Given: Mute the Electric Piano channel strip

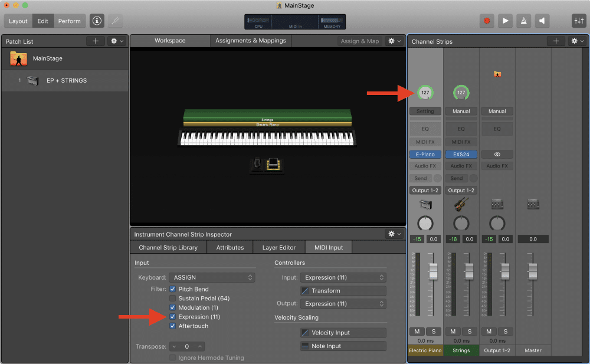Looking at the screenshot, I should [x=417, y=331].
